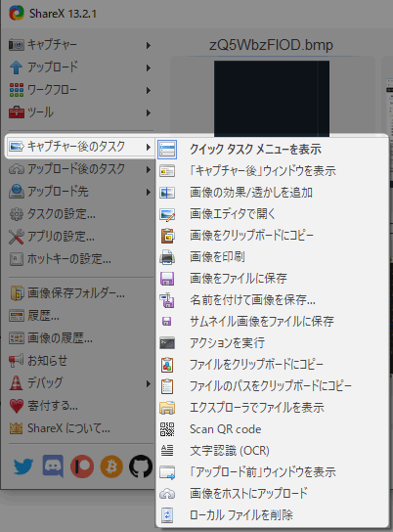Open the GitHub icon
393x532 pixels.
141,466
